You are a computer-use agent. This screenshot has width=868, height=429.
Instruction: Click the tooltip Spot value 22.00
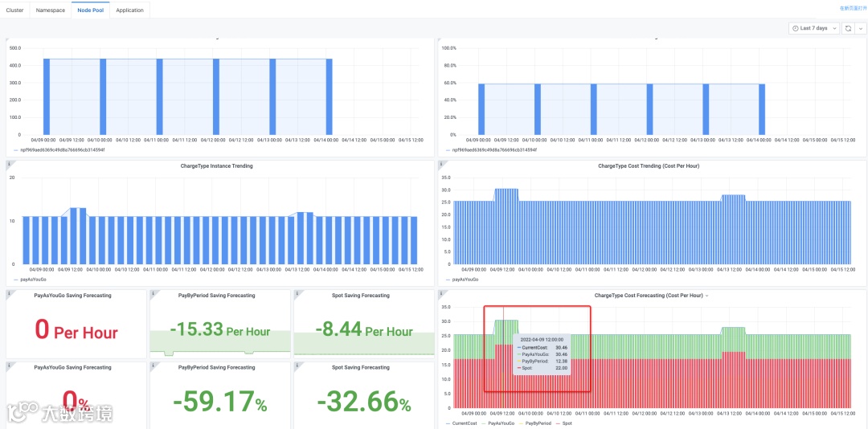click(561, 368)
